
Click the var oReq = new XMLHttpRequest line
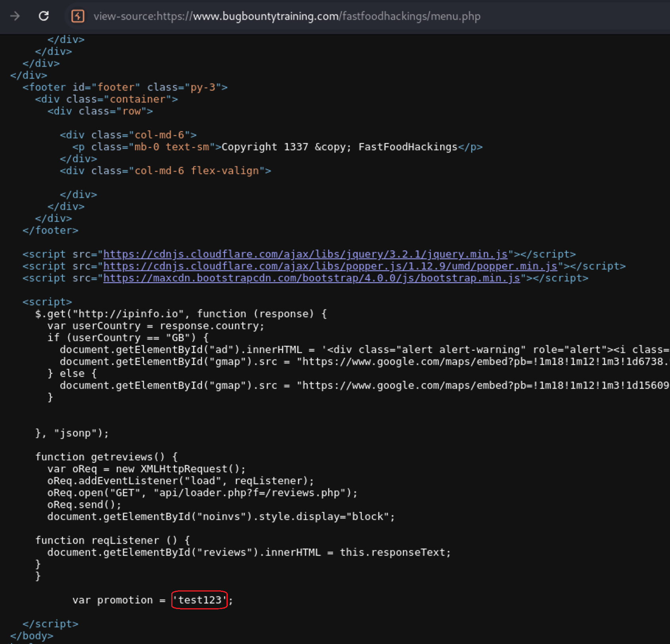[147, 469]
